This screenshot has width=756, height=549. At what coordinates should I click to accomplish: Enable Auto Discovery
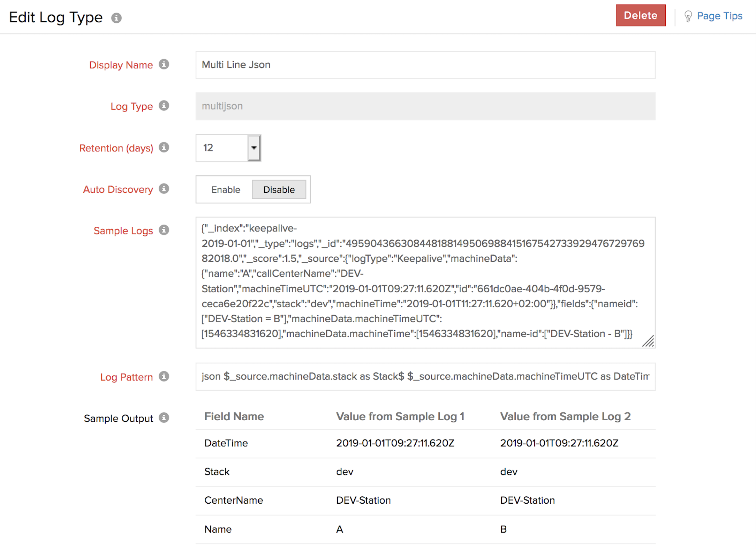pyautogui.click(x=226, y=190)
